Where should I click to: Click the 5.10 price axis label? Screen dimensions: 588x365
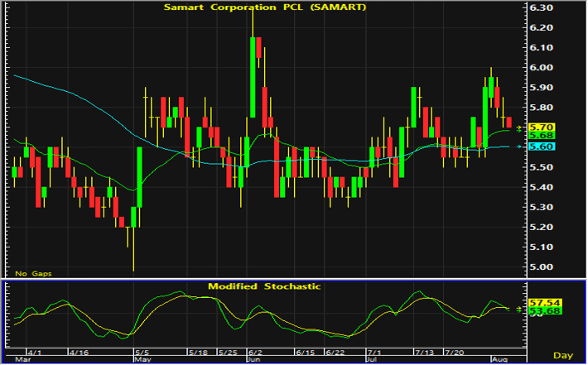tap(541, 247)
